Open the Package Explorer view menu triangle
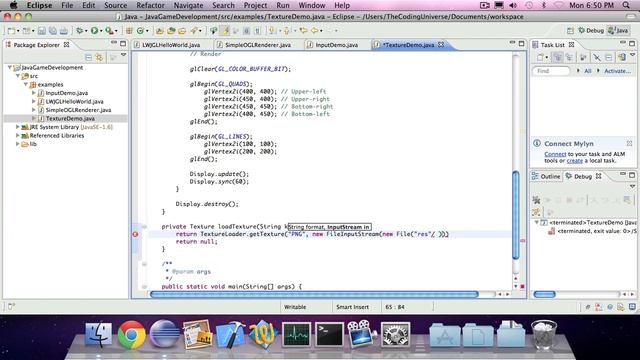The height and width of the screenshot is (360, 640). point(123,55)
